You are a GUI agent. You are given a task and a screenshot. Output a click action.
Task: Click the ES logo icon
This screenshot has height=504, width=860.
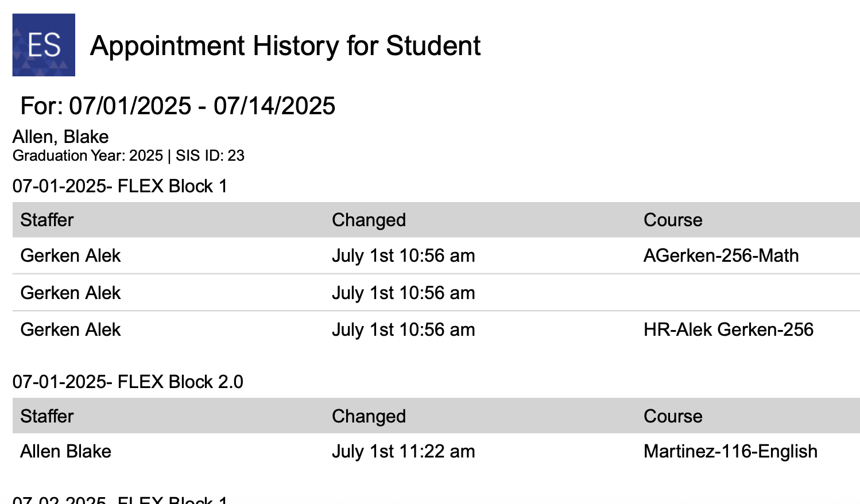(44, 45)
